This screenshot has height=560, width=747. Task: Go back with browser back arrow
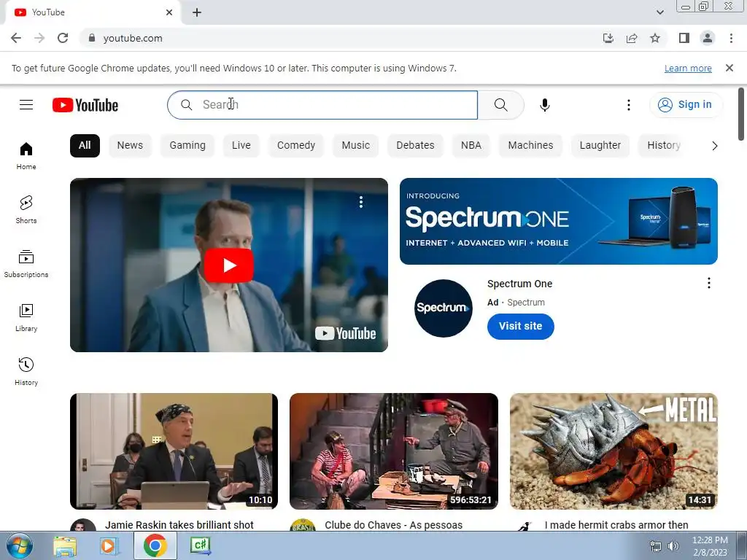16,38
